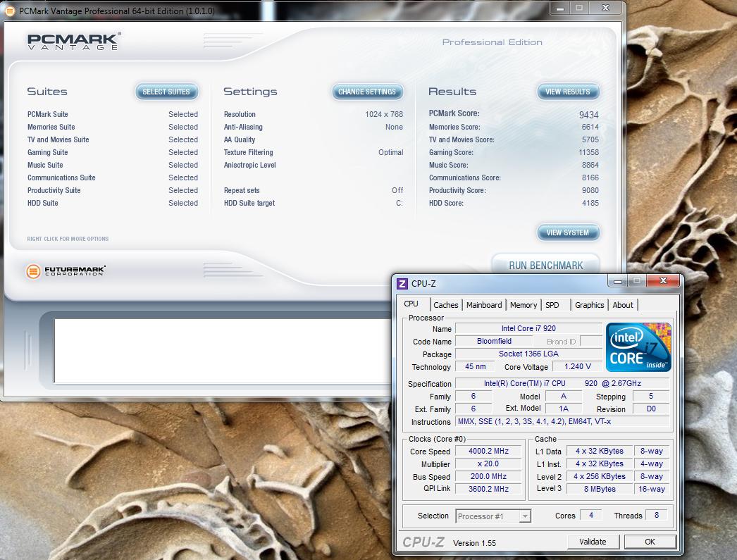
Task: Open the Processor #1 selection dropdown
Action: coord(493,516)
